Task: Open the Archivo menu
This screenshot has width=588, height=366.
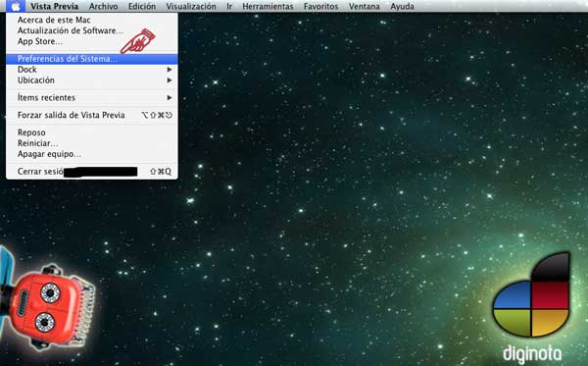Action: (104, 7)
